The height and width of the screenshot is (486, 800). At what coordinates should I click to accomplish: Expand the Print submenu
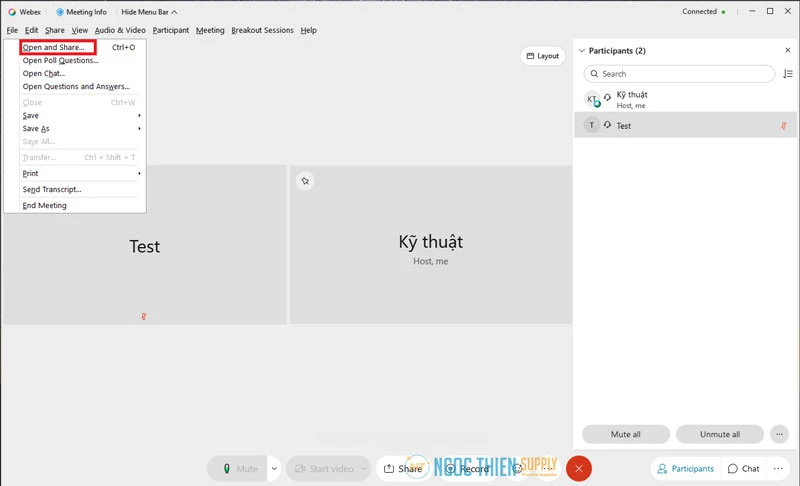click(x=81, y=173)
